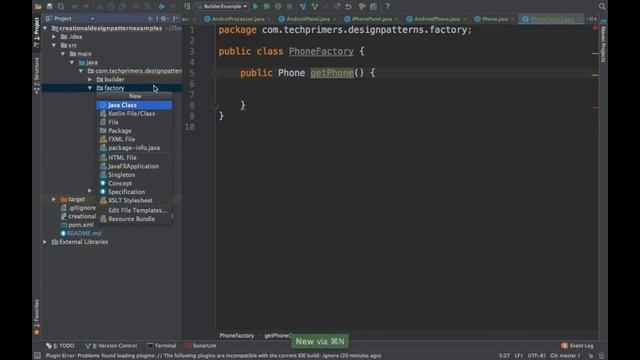Screen dimensions: 640x360
Task: Collapse the creationaldesignpatternexamples root node
Action: (x=45, y=28)
